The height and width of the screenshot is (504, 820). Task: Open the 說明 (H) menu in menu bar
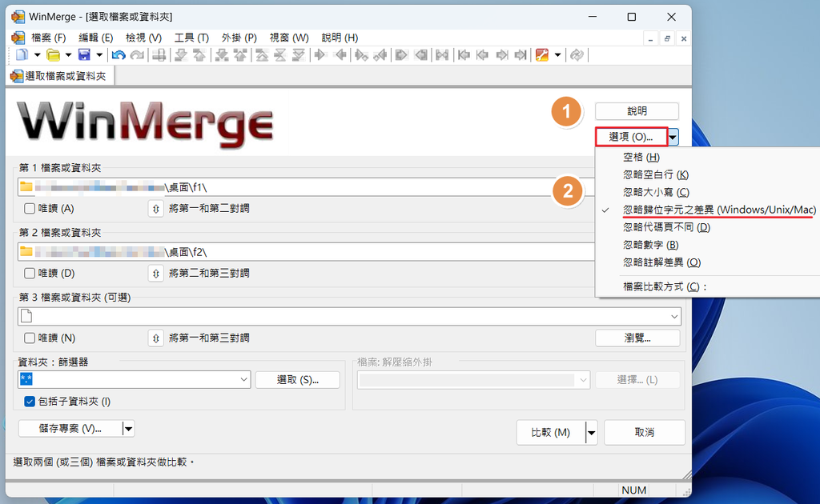[x=340, y=38]
